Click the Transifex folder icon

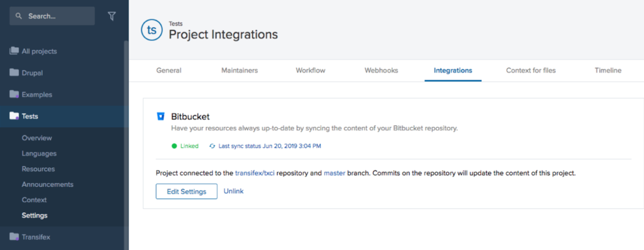point(14,236)
